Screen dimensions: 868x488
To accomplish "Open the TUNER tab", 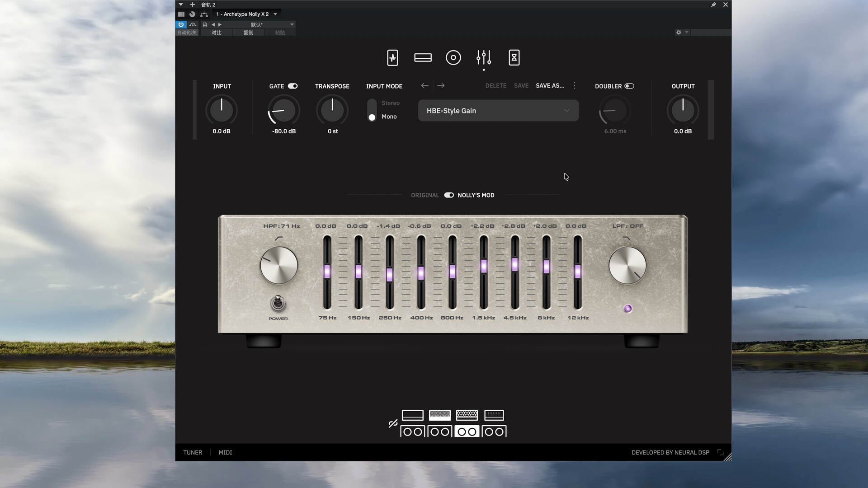I will click(x=193, y=452).
